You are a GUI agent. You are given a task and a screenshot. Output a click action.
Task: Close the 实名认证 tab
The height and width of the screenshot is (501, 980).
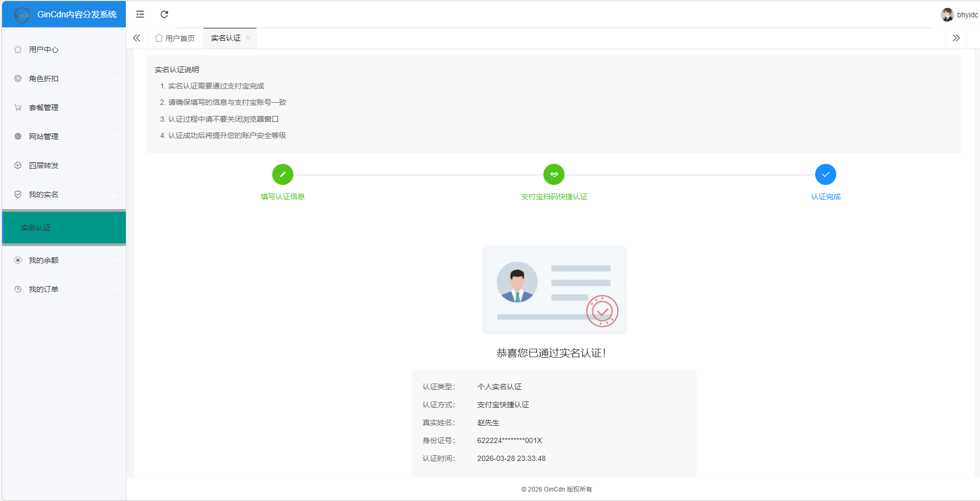pyautogui.click(x=248, y=37)
